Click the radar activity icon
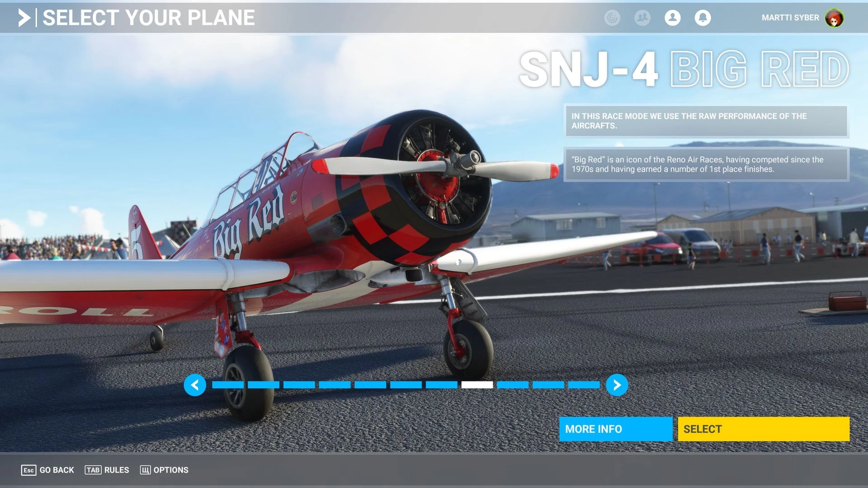 pos(612,18)
